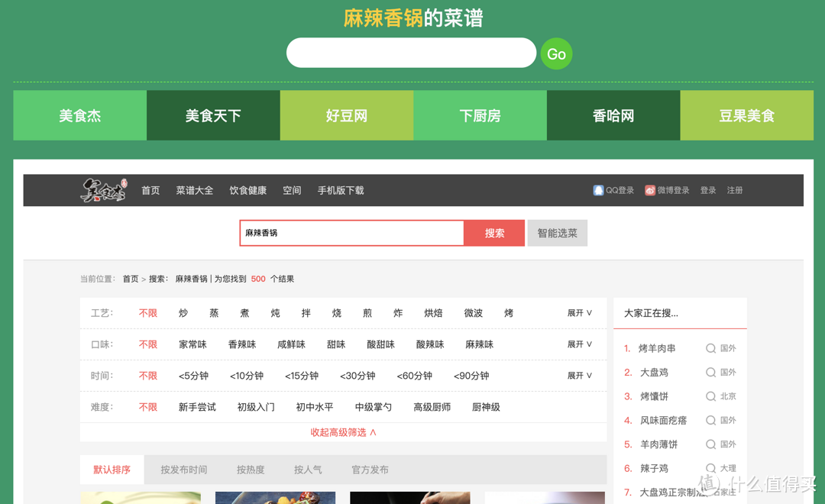The height and width of the screenshot is (504, 825).
Task: Click trending search 烤羊肉串
Action: coord(657,348)
